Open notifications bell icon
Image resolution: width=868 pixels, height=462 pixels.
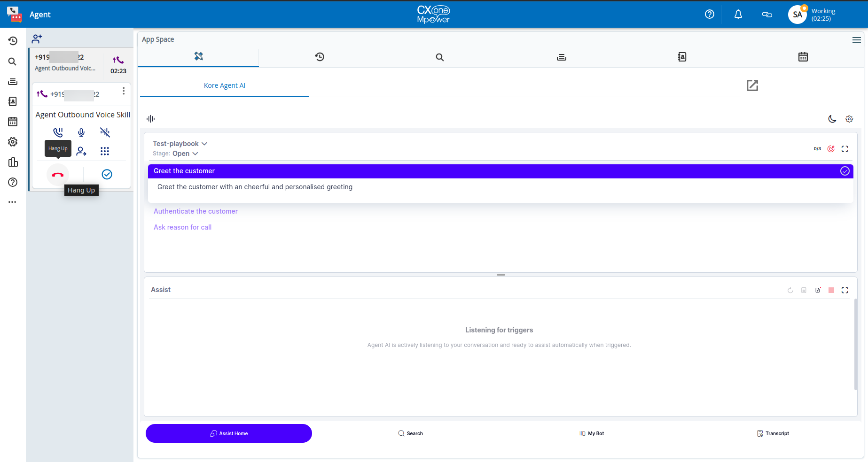pos(738,15)
